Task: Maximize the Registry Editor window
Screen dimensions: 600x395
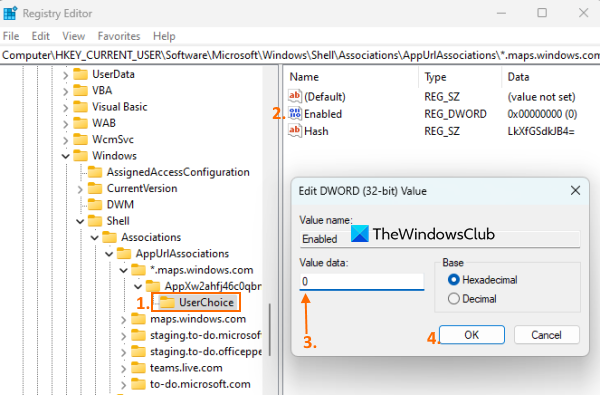Action: click(x=542, y=13)
